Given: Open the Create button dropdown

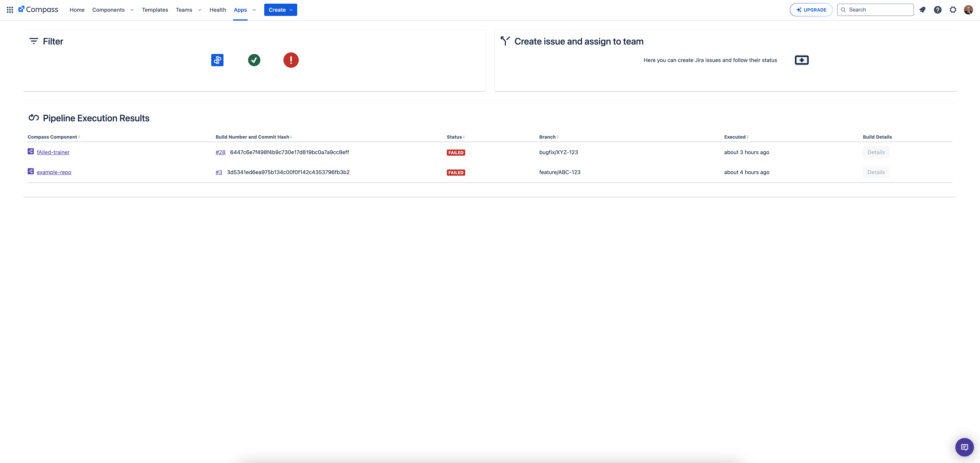Looking at the screenshot, I should tap(280, 10).
